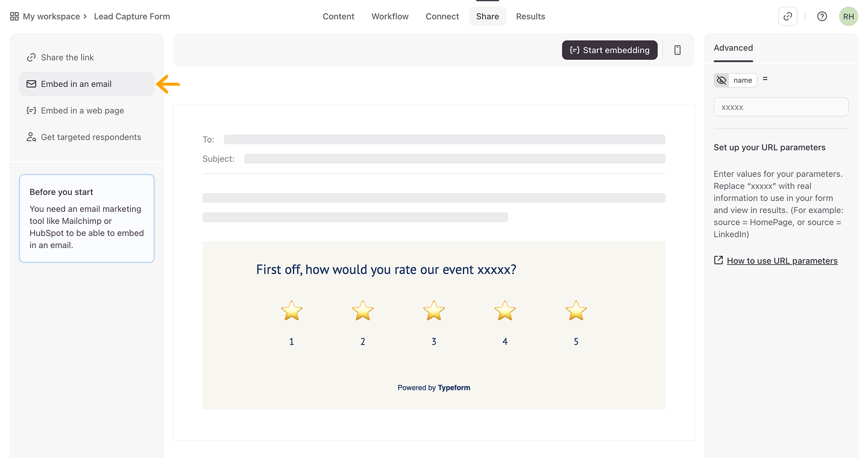Click the workspace grid icon
868x458 pixels.
(x=14, y=16)
